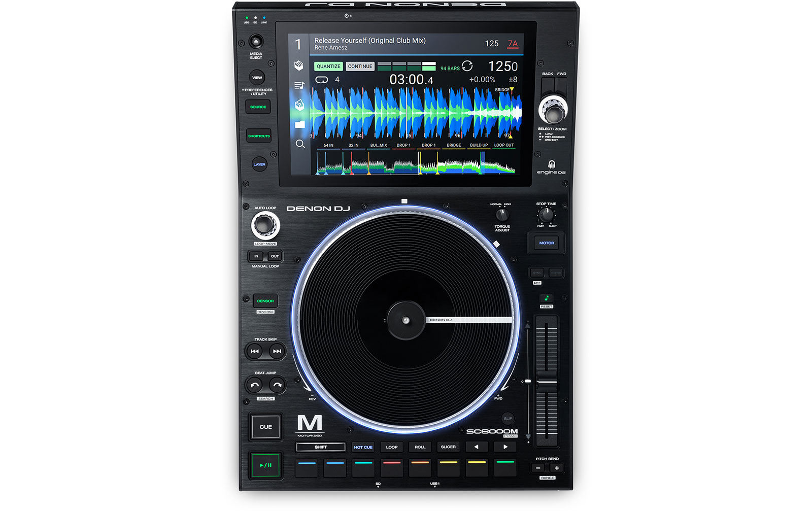This screenshot has height=511, width=812.
Task: Tap the Pitch Bend minus button
Action: coord(538,468)
